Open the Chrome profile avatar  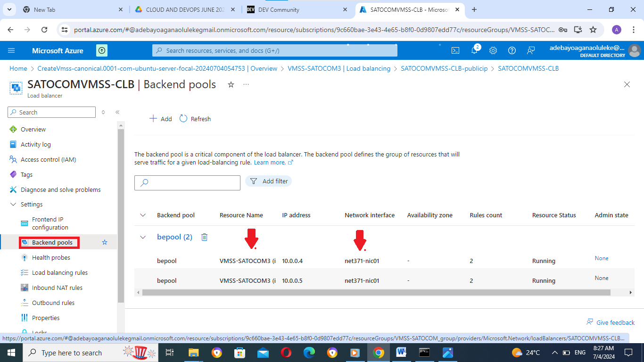pos(617,30)
